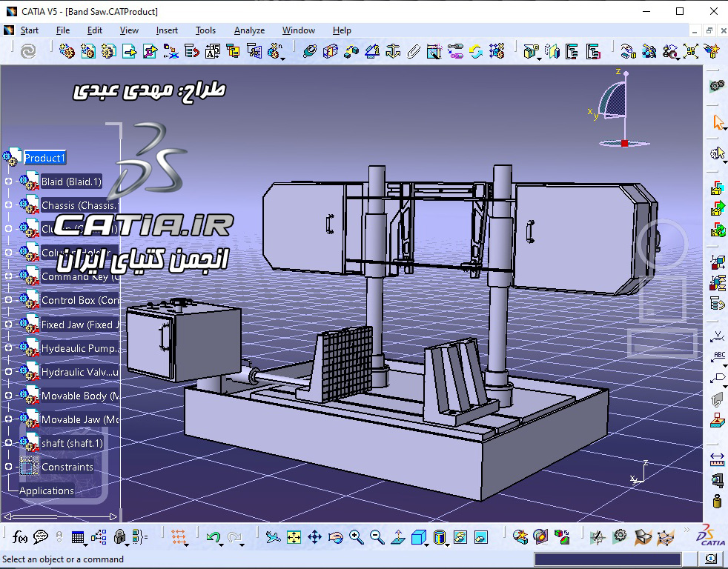Expand the Control Box tree node
Image resolution: width=728 pixels, height=569 pixels.
8,300
